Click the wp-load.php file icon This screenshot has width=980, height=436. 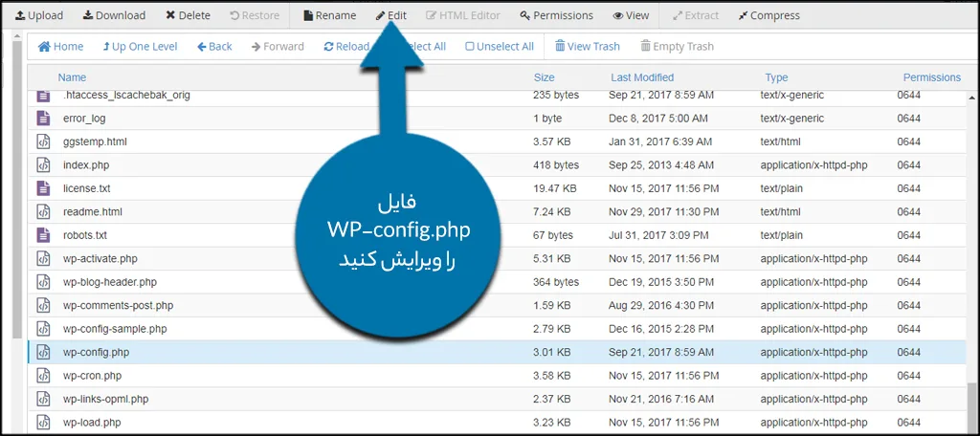[42, 422]
